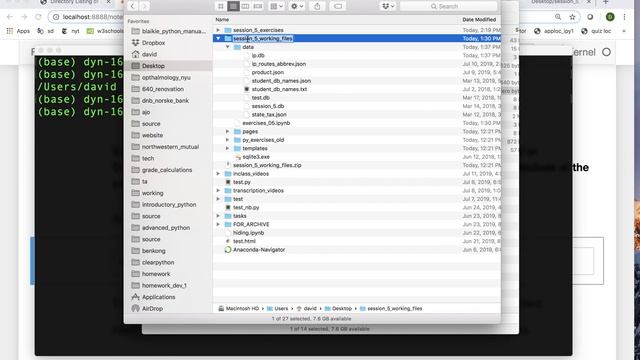Bookmark page with star icon in Chrome

tap(572, 17)
